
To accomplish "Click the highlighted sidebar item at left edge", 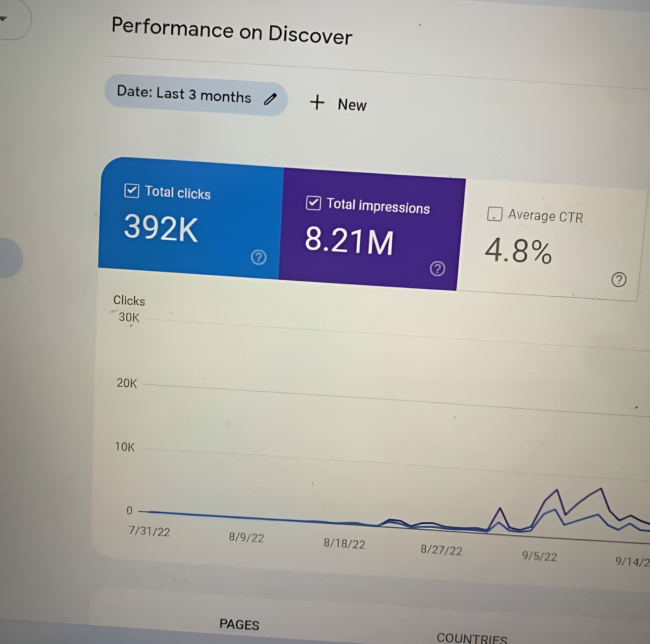I will (10, 258).
